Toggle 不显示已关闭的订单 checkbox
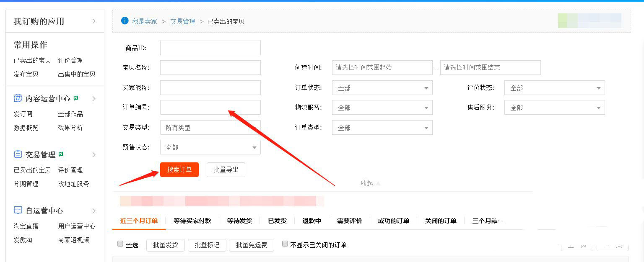Screen dimensions: 644x262 [x=285, y=244]
